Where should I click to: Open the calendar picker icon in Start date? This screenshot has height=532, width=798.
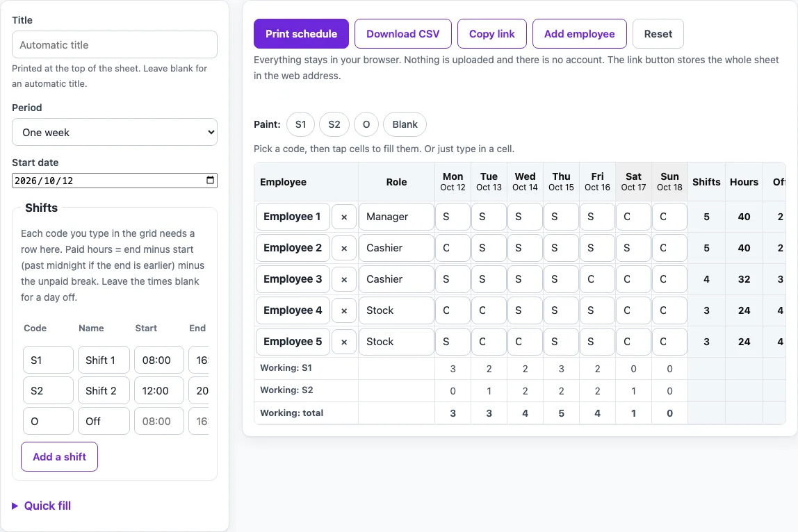210,180
